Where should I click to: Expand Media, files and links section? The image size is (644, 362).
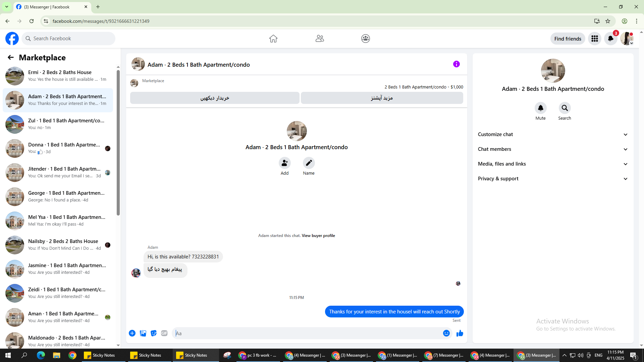553,164
